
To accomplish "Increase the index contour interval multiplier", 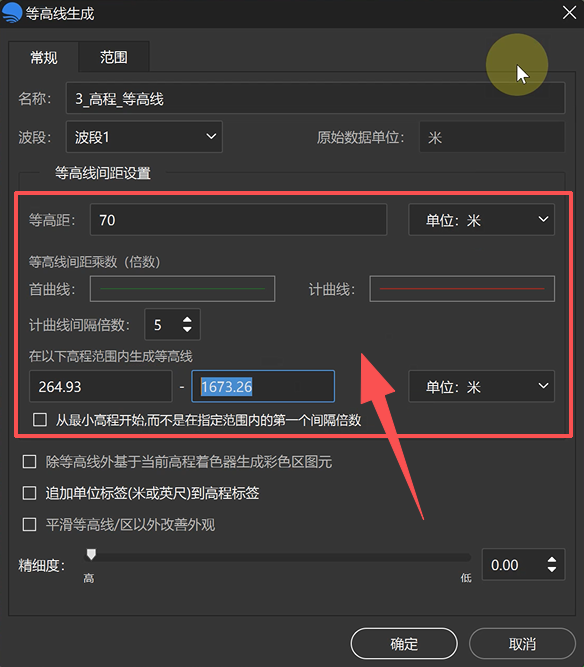I will coord(187,319).
